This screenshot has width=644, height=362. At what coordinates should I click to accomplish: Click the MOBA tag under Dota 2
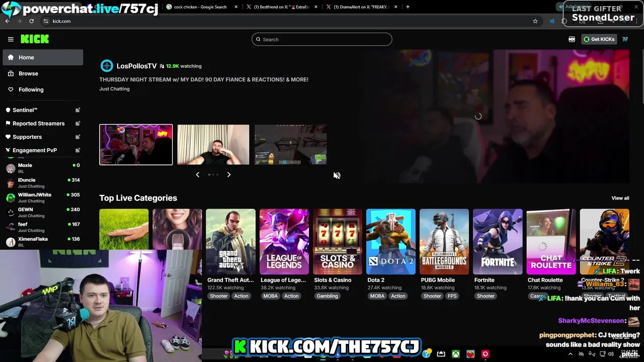click(x=377, y=296)
